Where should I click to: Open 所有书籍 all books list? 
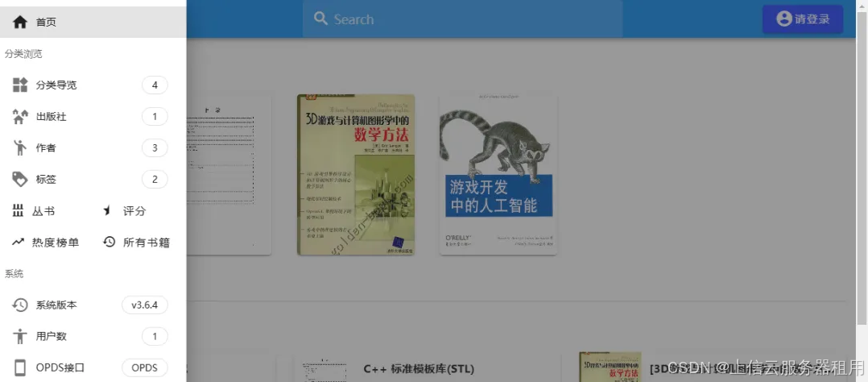147,243
